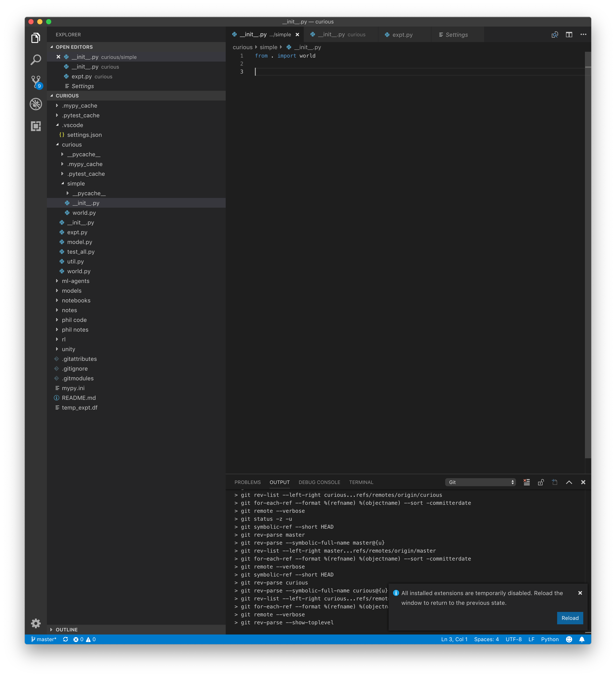Open the feedback smiley in the status bar
Viewport: 616px width, 677px height.
(569, 639)
